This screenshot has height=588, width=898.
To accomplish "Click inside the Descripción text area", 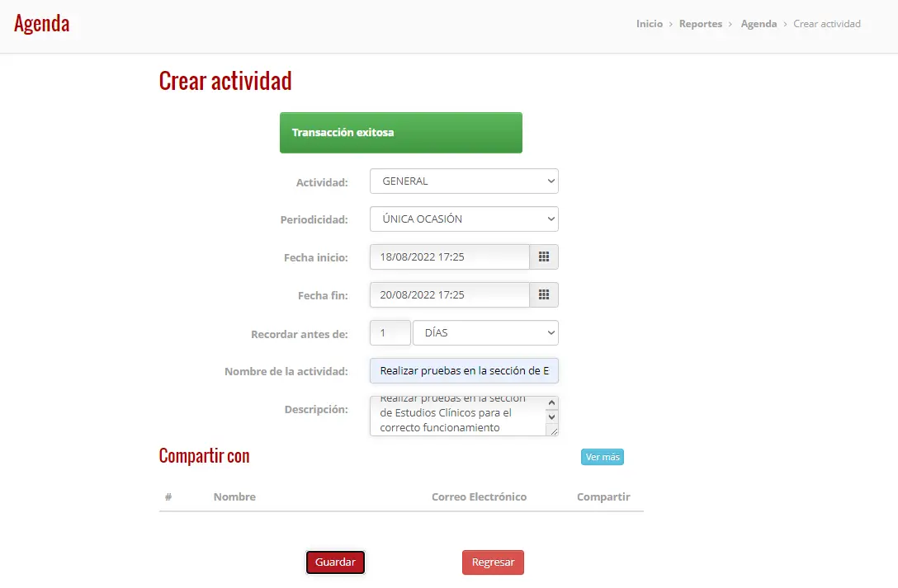I will click(458, 416).
